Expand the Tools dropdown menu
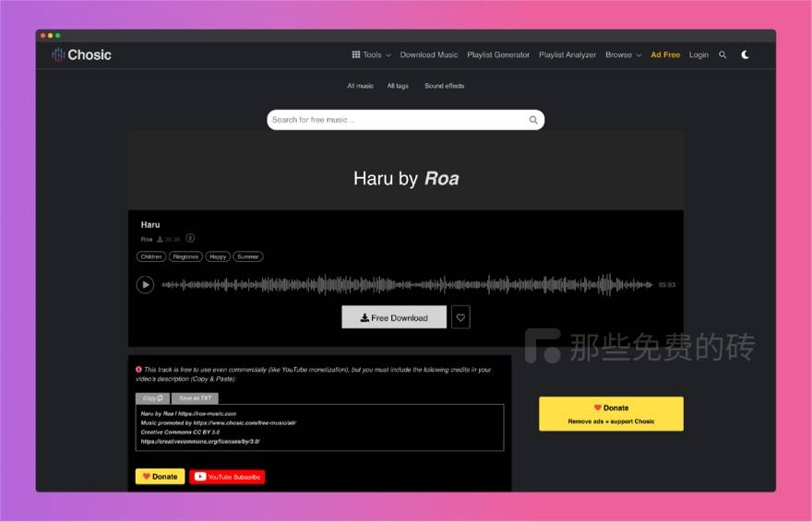The image size is (812, 522). 372,55
